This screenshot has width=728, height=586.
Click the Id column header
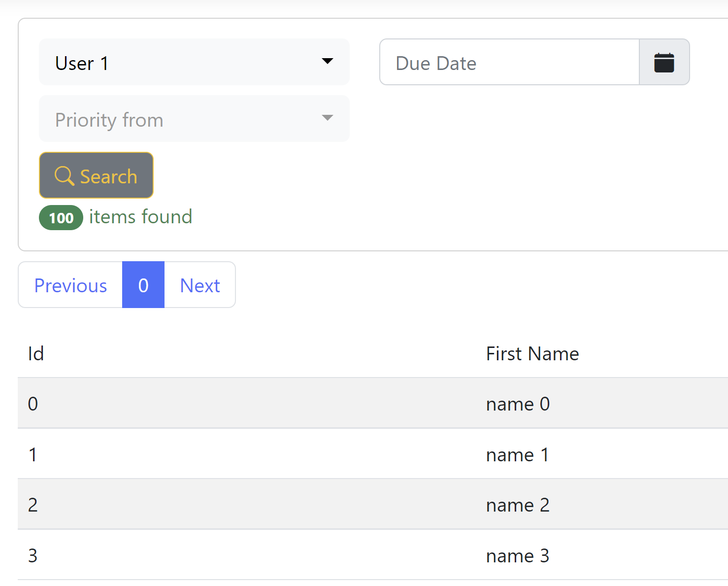tap(36, 354)
